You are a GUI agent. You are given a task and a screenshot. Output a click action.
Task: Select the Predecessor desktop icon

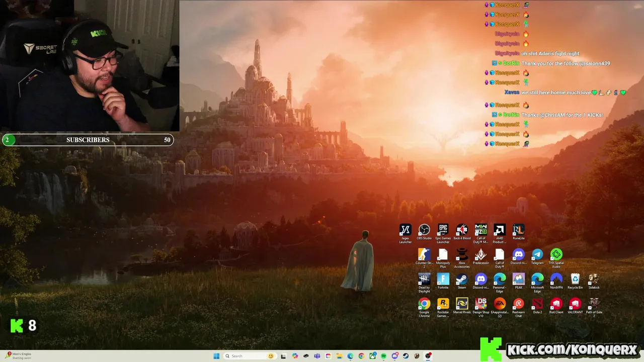[x=481, y=257]
